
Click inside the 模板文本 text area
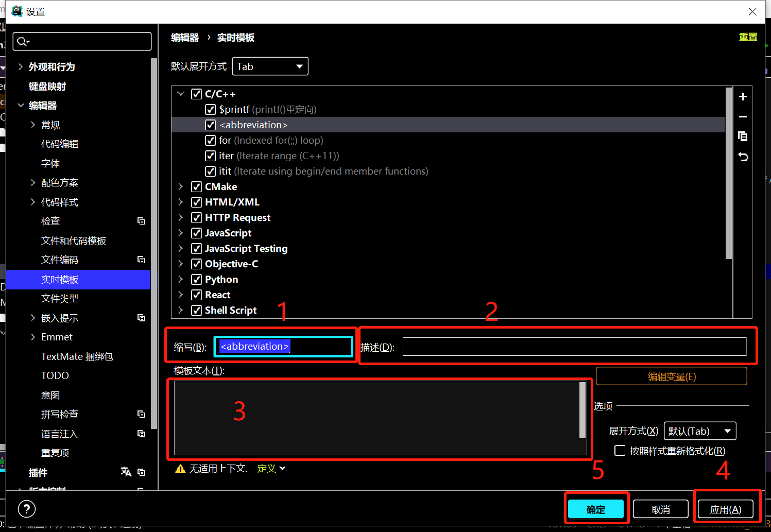tap(376, 418)
